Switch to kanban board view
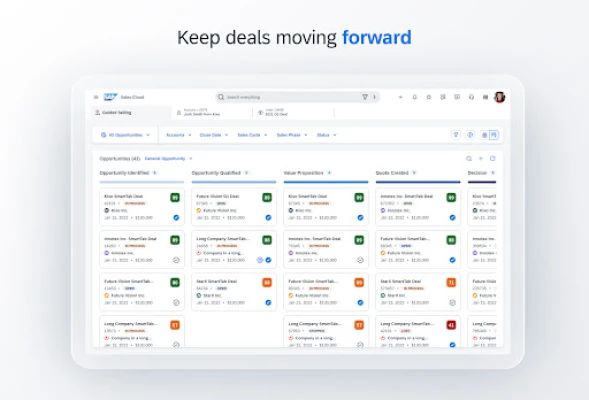Image resolution: width=589 pixels, height=400 pixels. tap(494, 135)
